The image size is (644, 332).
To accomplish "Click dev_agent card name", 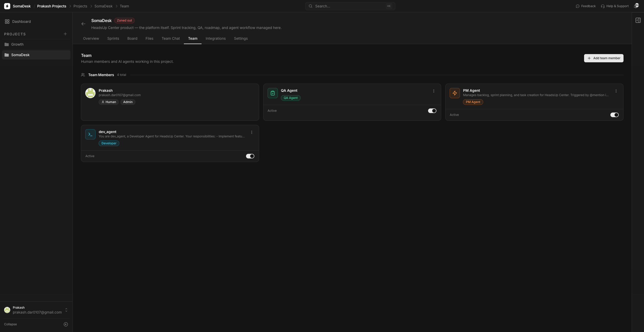I will [x=108, y=132].
